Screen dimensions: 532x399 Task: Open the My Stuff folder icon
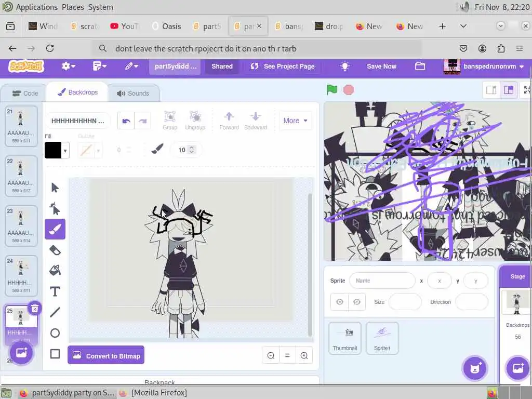tap(420, 66)
